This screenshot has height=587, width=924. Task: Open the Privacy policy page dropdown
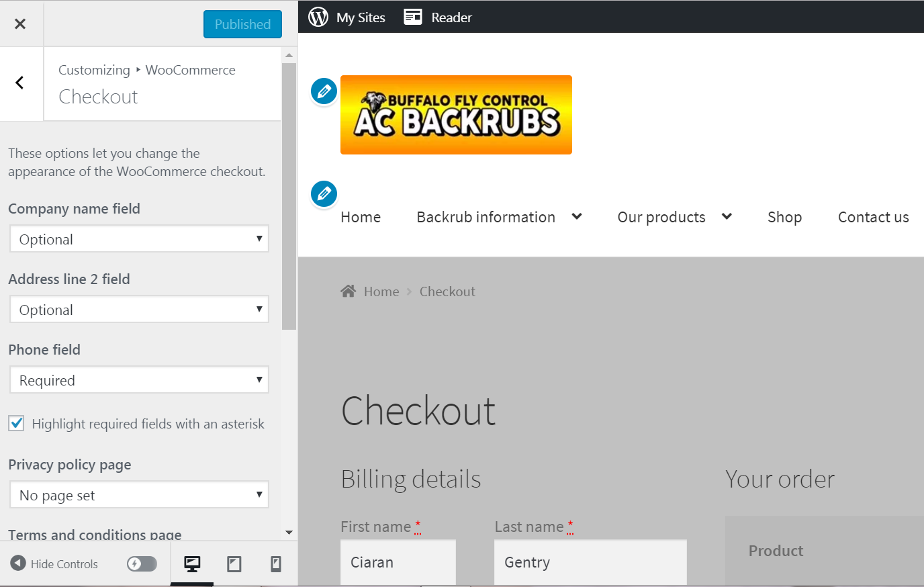(x=139, y=495)
